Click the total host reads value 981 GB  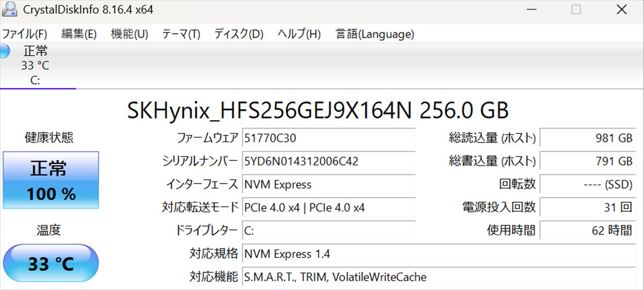pyautogui.click(x=588, y=138)
